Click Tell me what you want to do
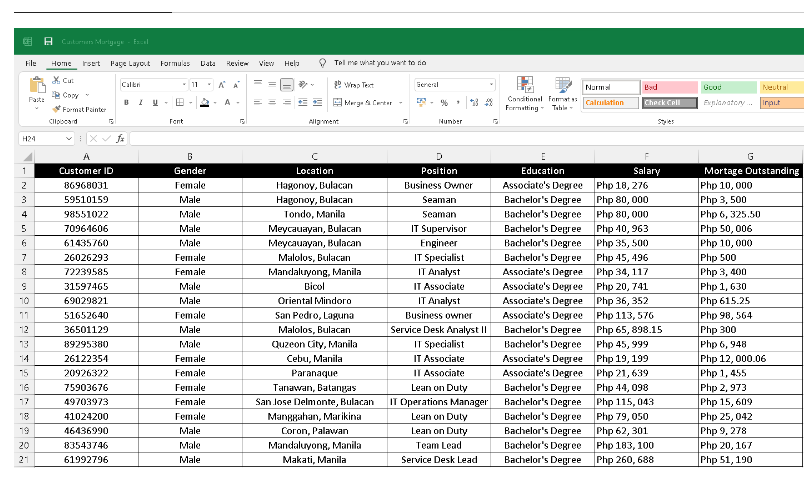This screenshot has width=811, height=479. 380,63
